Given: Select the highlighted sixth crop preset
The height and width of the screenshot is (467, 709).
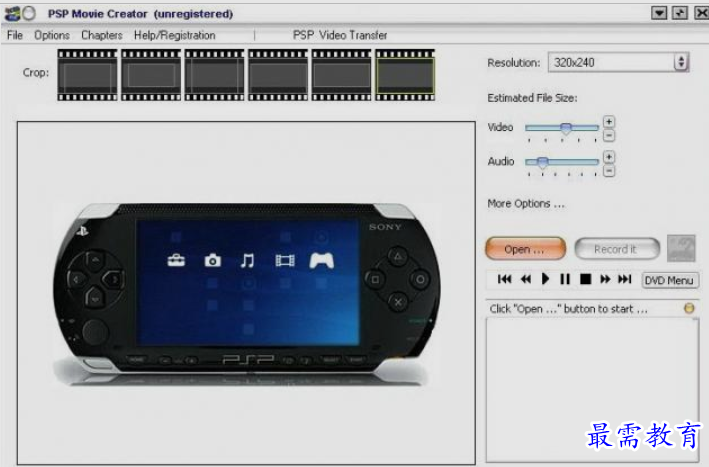Looking at the screenshot, I should click(405, 75).
